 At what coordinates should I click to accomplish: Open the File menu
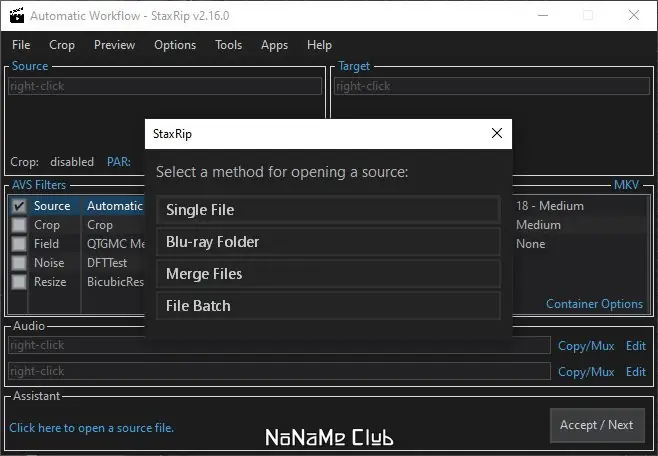(x=21, y=45)
